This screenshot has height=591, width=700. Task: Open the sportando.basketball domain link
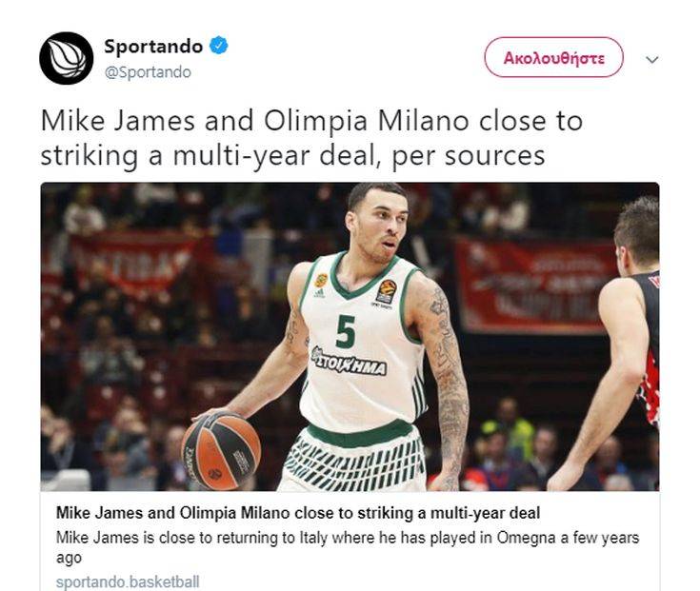[x=128, y=582]
